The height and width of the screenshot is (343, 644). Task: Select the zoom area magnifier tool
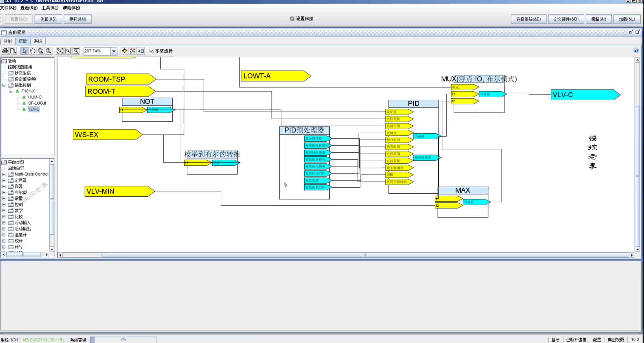click(x=41, y=51)
